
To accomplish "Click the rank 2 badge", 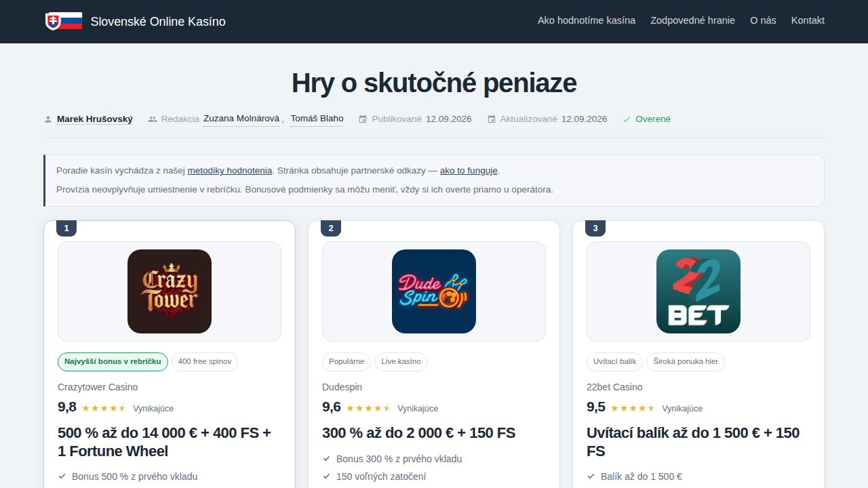I will click(x=331, y=228).
